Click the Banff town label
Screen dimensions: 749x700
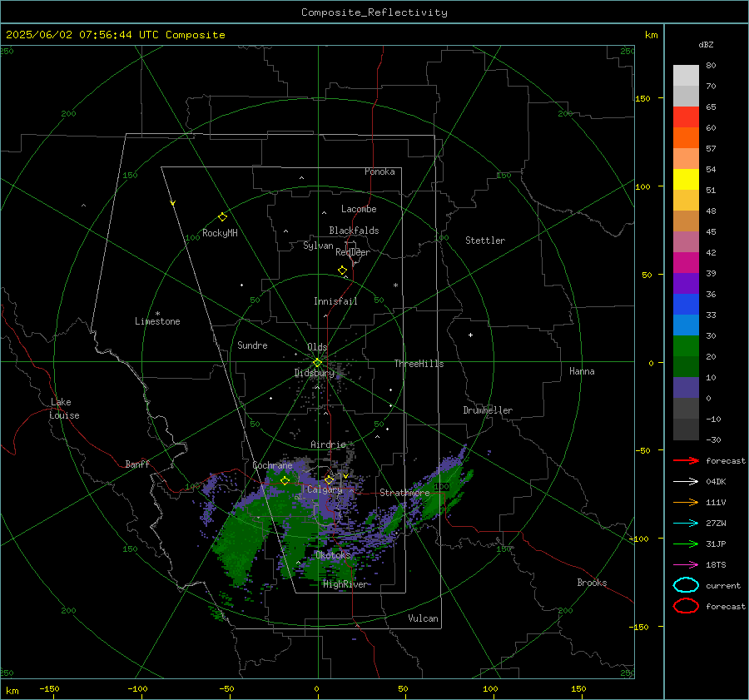[137, 464]
